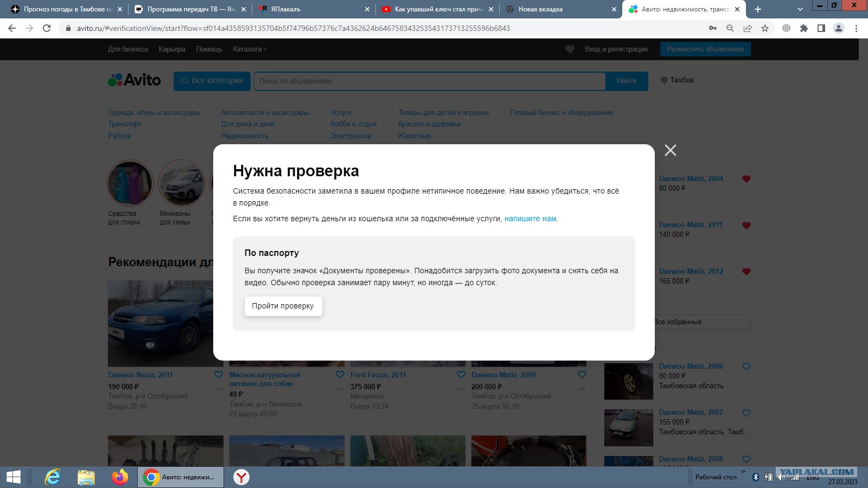Open Yandex Browser from the taskbar
The image size is (868, 488).
(241, 477)
